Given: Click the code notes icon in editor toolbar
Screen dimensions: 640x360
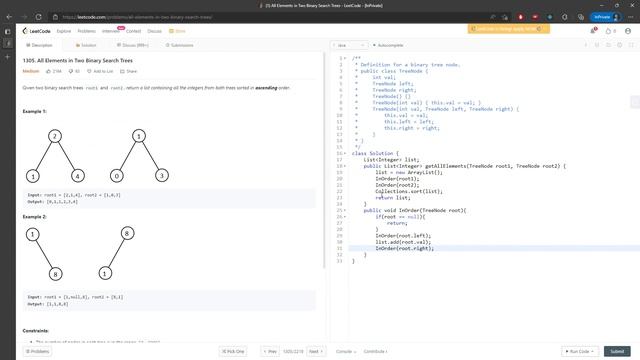Looking at the screenshot, I should [x=597, y=45].
